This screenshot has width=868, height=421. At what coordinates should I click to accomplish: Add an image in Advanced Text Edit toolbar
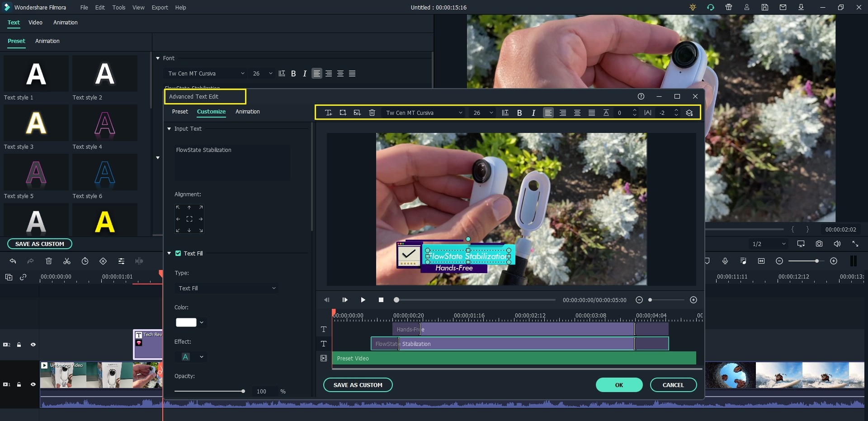(357, 113)
